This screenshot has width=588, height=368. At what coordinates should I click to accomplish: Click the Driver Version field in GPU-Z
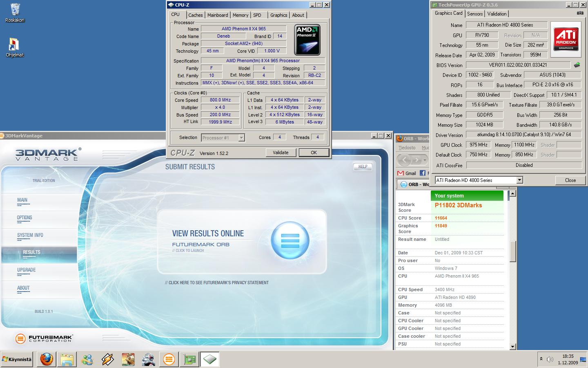pos(524,135)
